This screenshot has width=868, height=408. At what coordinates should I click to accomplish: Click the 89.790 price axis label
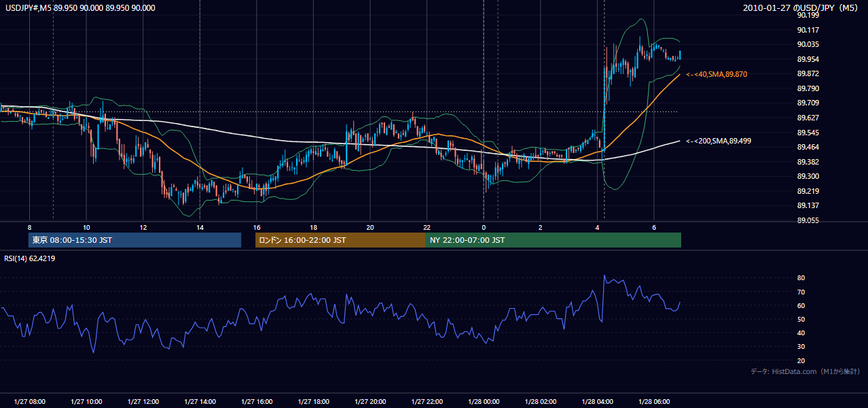click(x=807, y=88)
